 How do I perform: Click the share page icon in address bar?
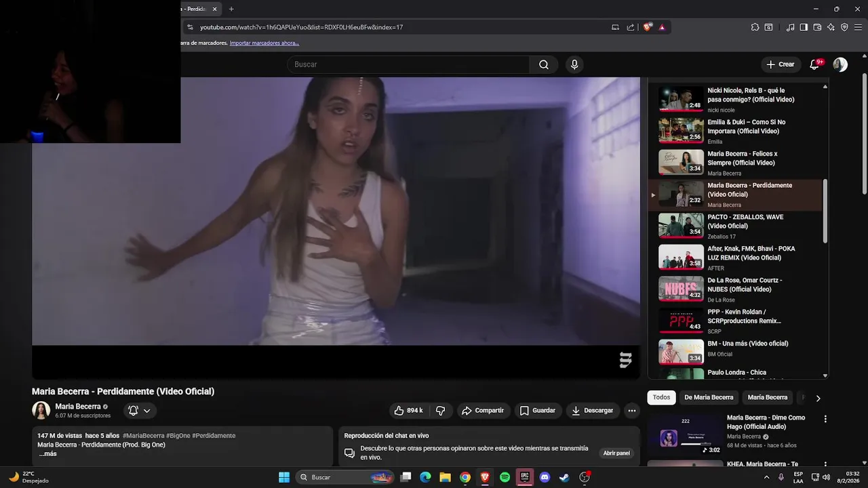click(x=631, y=27)
